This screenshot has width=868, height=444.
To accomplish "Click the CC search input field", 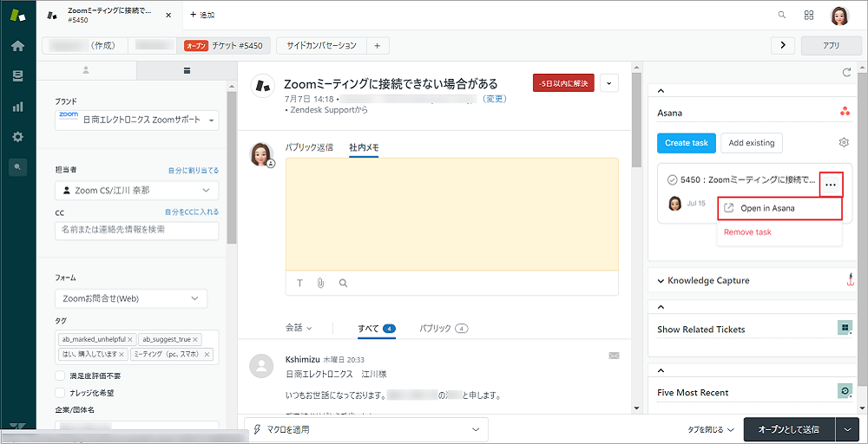I will click(x=137, y=230).
